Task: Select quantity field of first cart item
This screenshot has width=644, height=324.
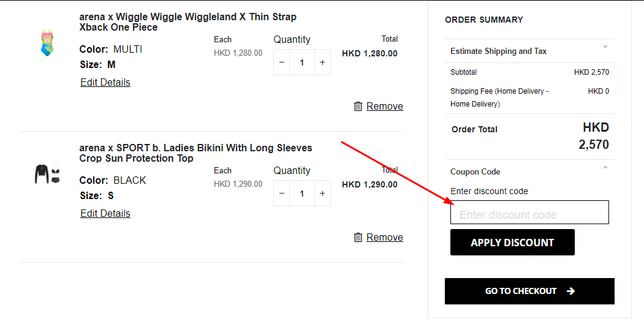Action: 302,62
